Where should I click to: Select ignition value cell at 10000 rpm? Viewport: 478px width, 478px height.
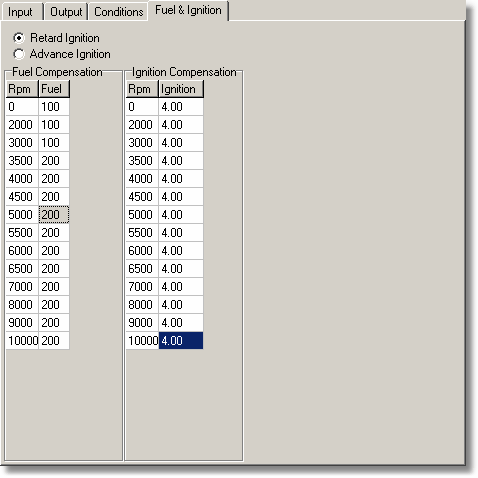tap(181, 340)
